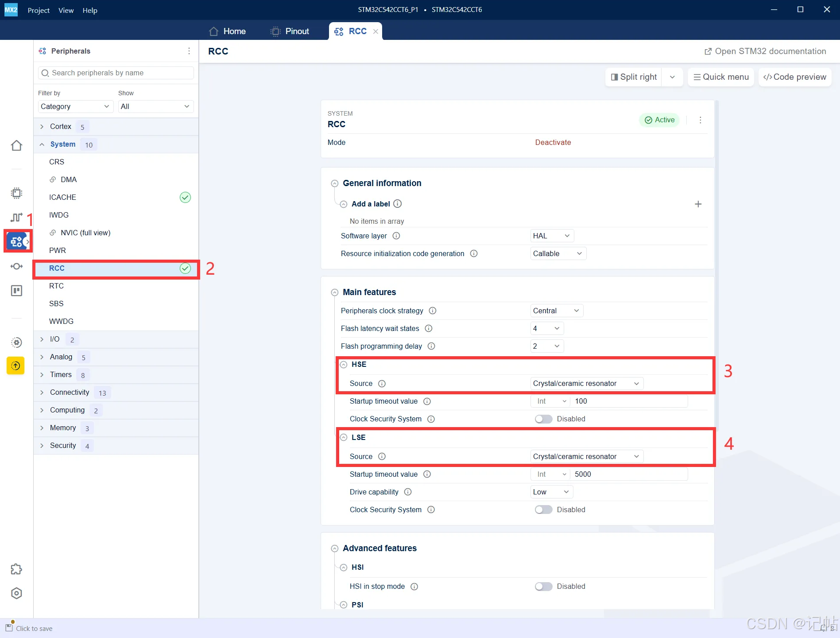Open the Show All dropdown
Image resolution: width=840 pixels, height=638 pixels.
point(155,106)
